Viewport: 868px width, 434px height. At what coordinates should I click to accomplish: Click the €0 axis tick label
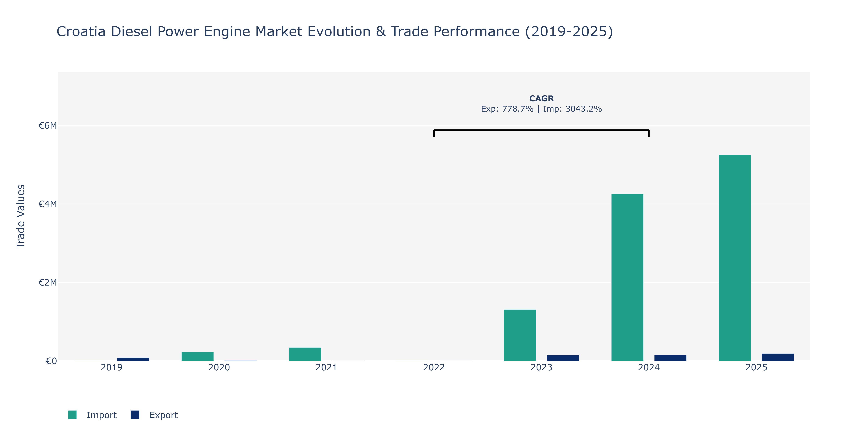point(51,361)
